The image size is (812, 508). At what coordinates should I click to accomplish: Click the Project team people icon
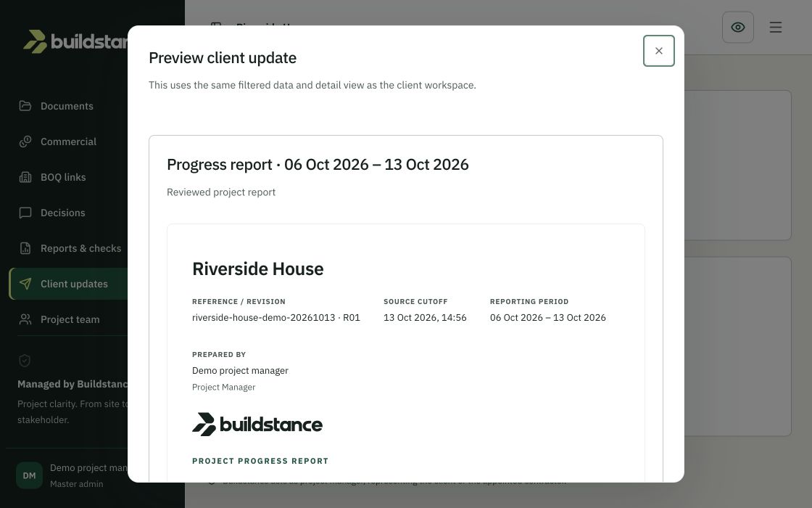tap(25, 319)
